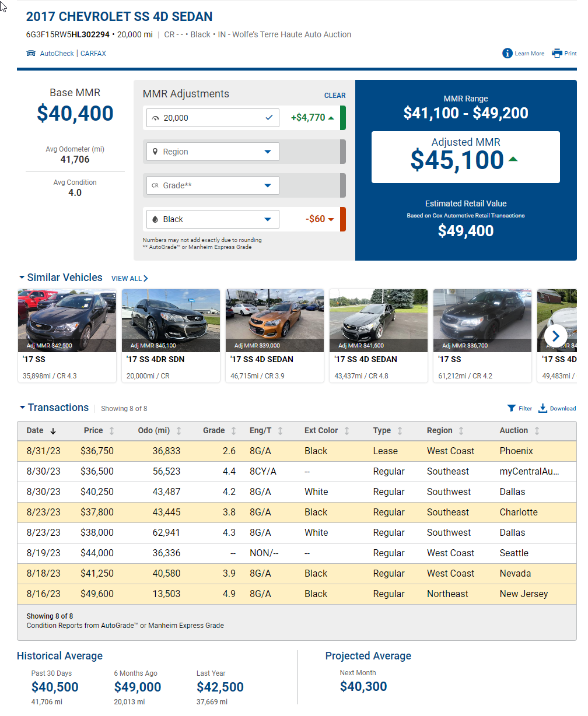This screenshot has height=716, width=588.
Task: Confirm odometer value with the checkmark
Action: (269, 118)
